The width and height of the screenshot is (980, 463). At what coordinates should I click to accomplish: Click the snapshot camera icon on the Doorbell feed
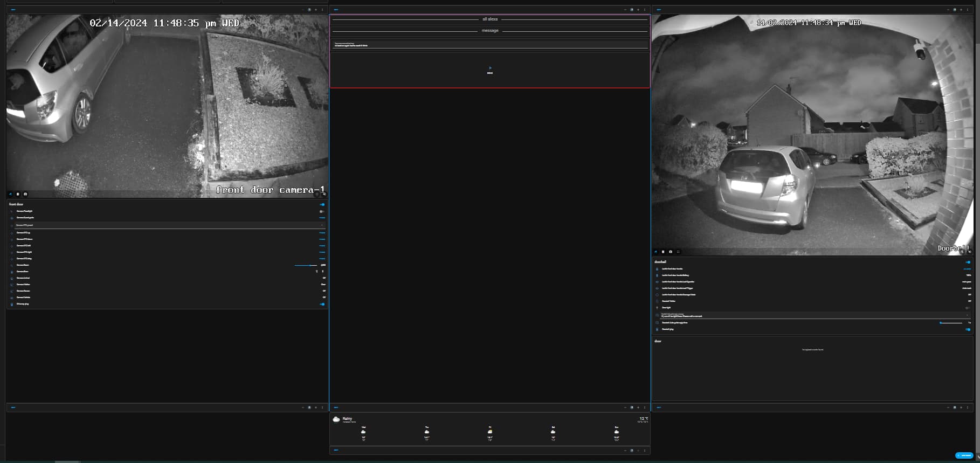click(671, 252)
